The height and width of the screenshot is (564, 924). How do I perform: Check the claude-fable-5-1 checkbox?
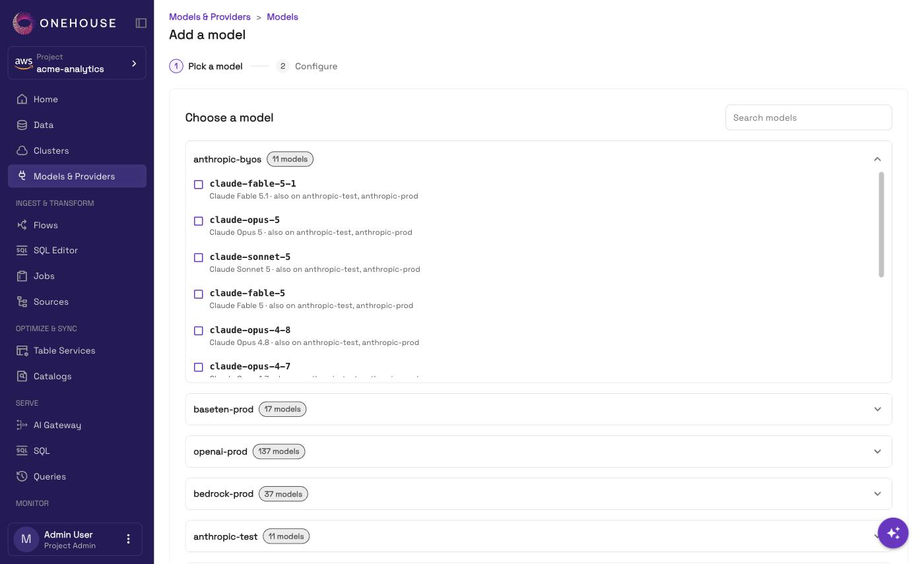point(198,185)
